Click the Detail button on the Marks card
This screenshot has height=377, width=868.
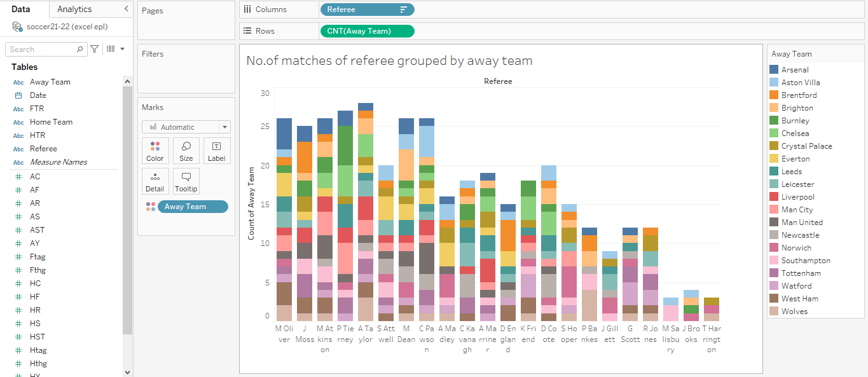155,181
